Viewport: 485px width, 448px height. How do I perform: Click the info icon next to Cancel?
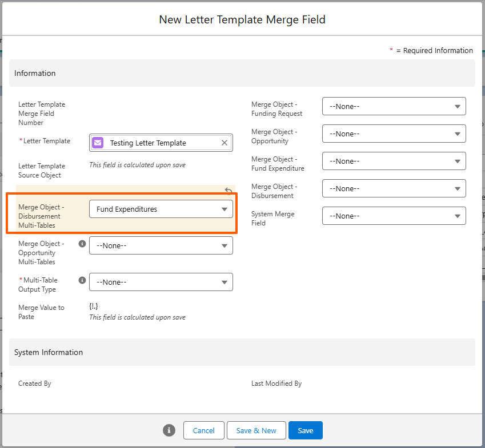pyautogui.click(x=169, y=430)
